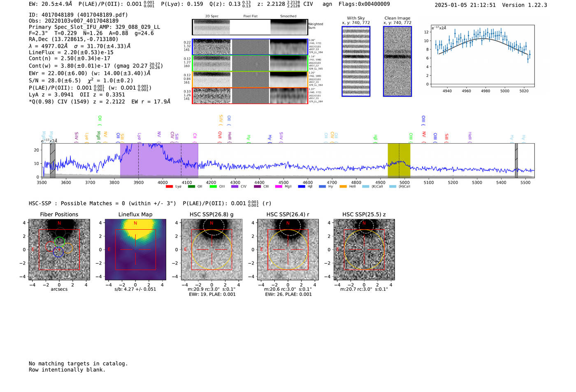Screen dimensions: 576x392
Task: Open the HSC SSP(26.8) g image
Action: click(x=211, y=250)
